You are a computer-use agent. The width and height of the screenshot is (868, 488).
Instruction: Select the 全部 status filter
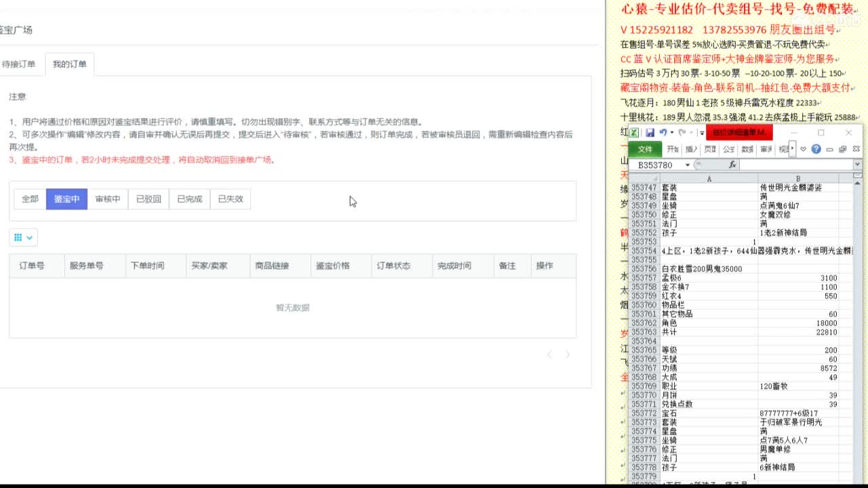(29, 199)
